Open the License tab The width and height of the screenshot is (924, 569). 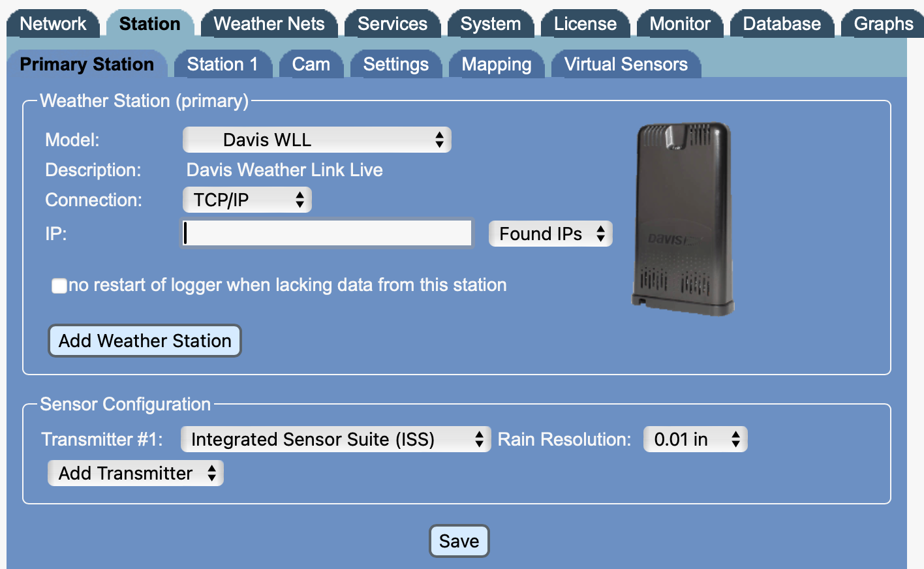tap(585, 24)
